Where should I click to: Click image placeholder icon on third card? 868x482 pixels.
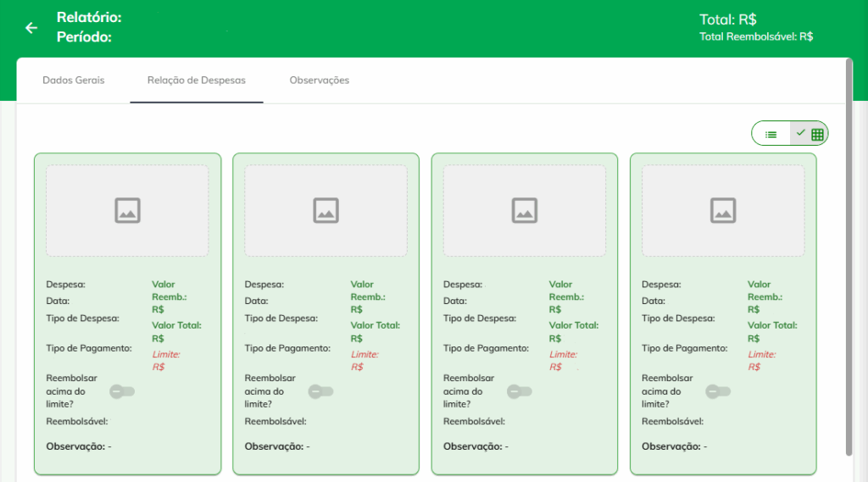point(525,210)
